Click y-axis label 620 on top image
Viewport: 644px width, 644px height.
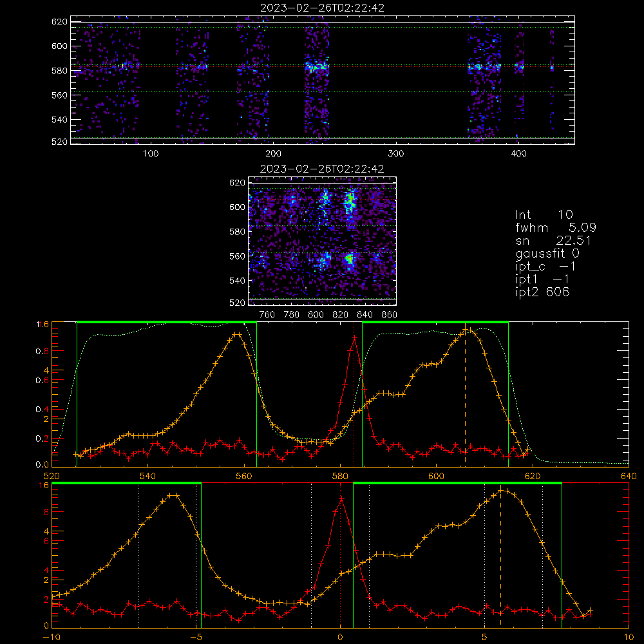59,22
